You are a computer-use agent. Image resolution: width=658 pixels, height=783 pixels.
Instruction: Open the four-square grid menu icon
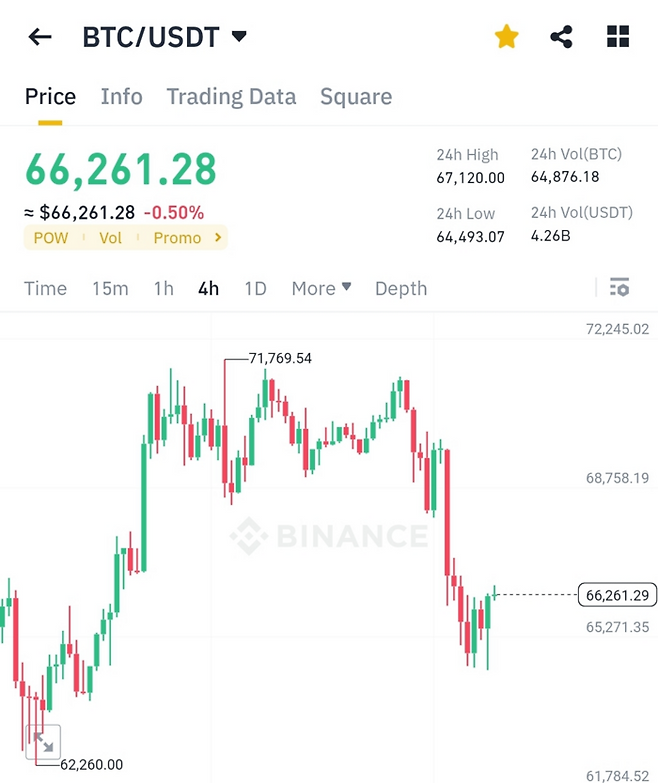tap(619, 38)
